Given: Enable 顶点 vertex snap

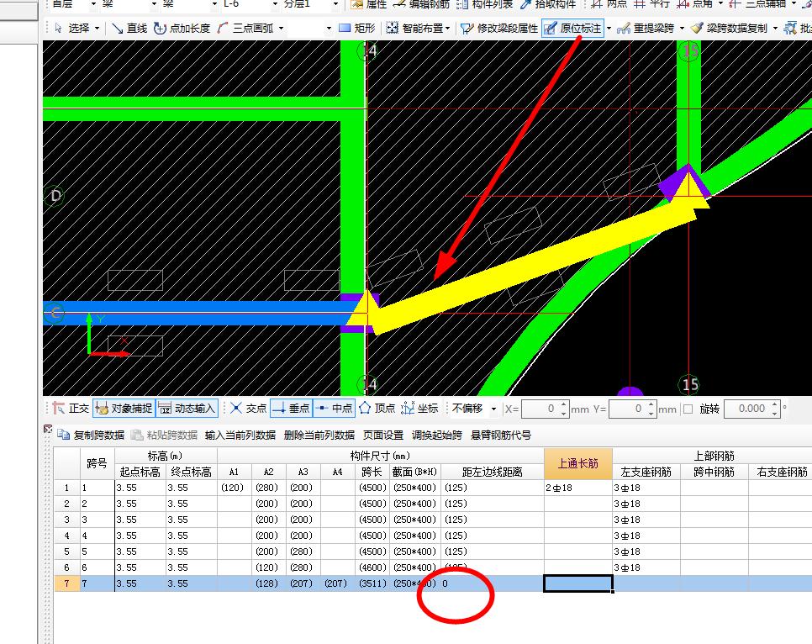Looking at the screenshot, I should (x=377, y=409).
